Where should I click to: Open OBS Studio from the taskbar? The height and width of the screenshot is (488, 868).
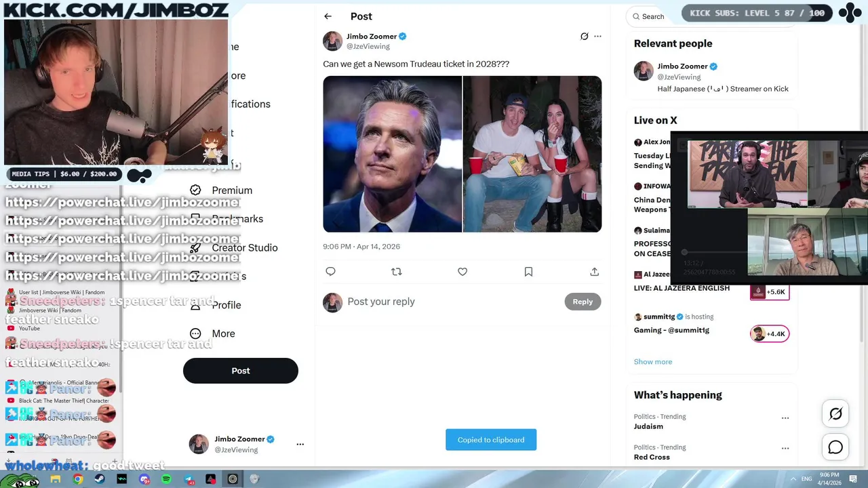[233, 479]
